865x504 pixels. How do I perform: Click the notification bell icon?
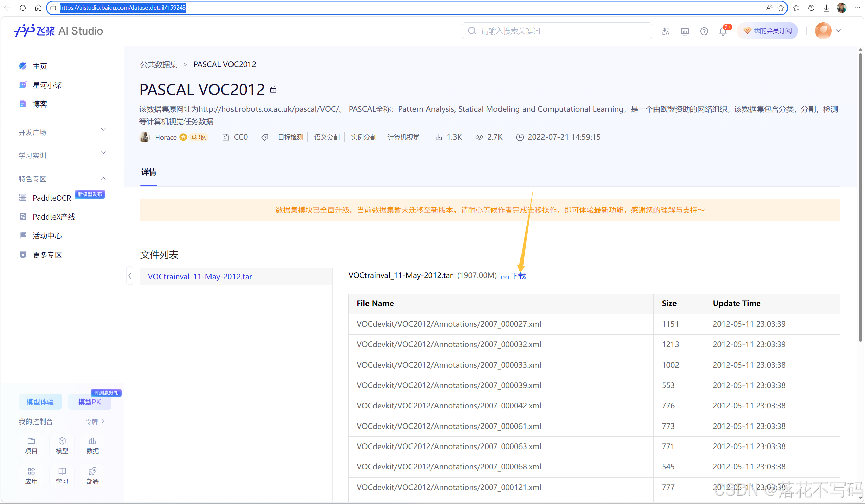pyautogui.click(x=723, y=31)
